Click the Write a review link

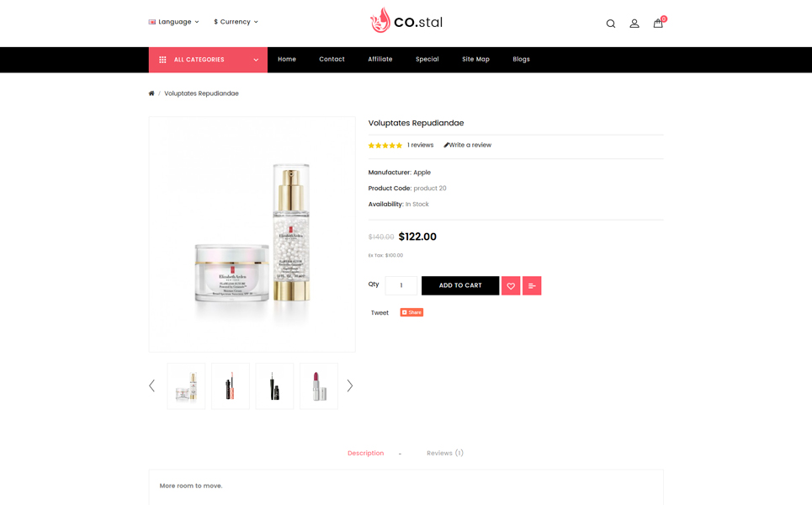point(468,145)
